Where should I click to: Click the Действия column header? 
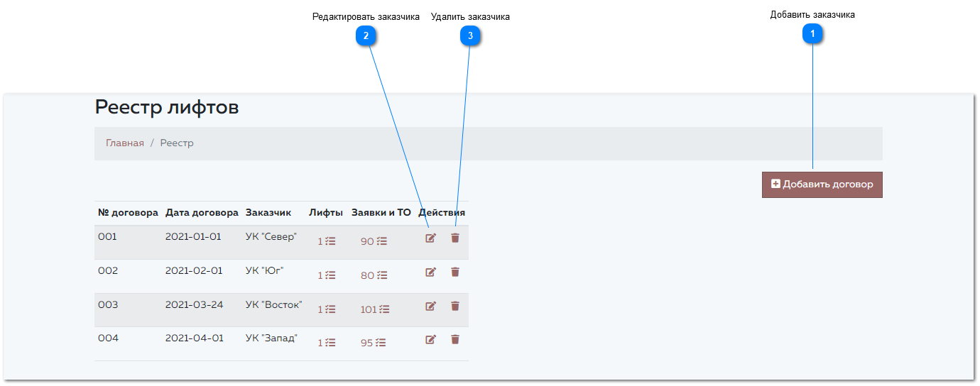[442, 212]
